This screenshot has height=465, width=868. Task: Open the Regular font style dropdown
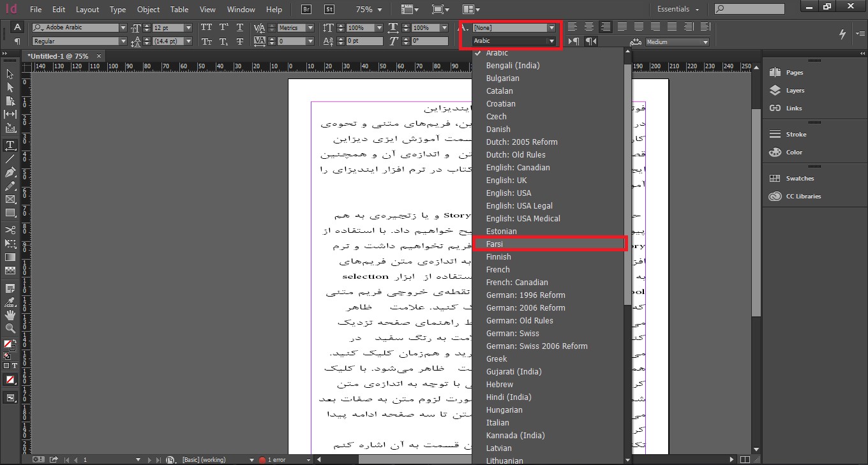123,41
